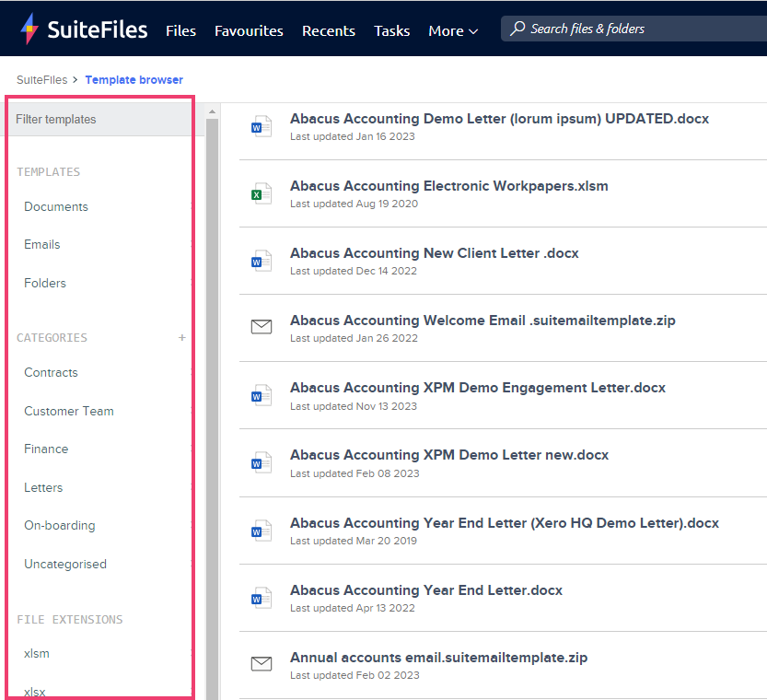Image resolution: width=767 pixels, height=700 pixels.
Task: Click the Excel icon beside Electronic Workpapers.xlsm
Action: coord(261,192)
